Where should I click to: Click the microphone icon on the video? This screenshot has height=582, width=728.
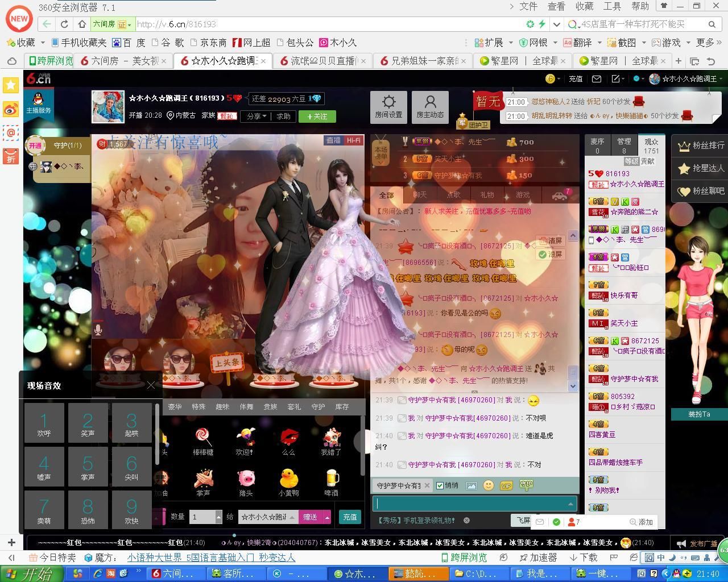[x=98, y=329]
